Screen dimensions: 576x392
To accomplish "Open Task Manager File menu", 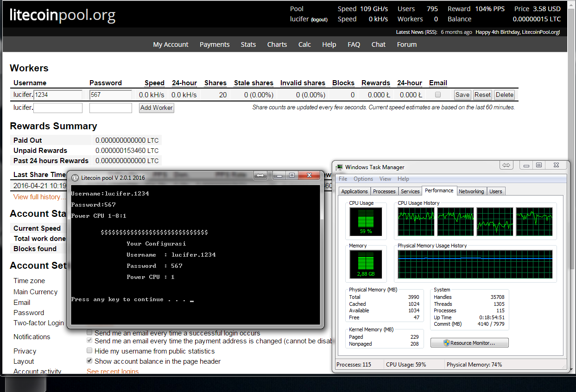I will 343,179.
